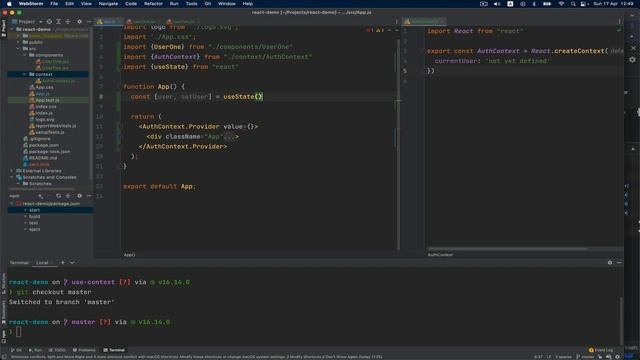Open the File menu
This screenshot has height=360, width=640.
point(54,4)
